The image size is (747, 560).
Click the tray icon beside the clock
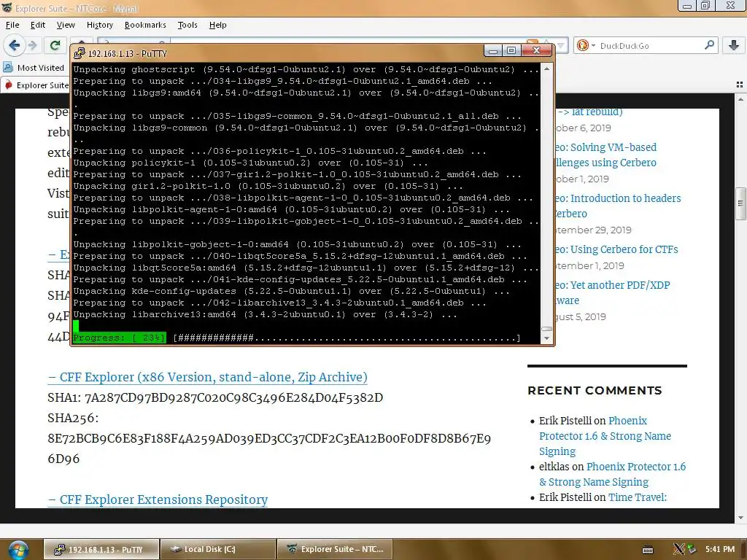click(692, 549)
